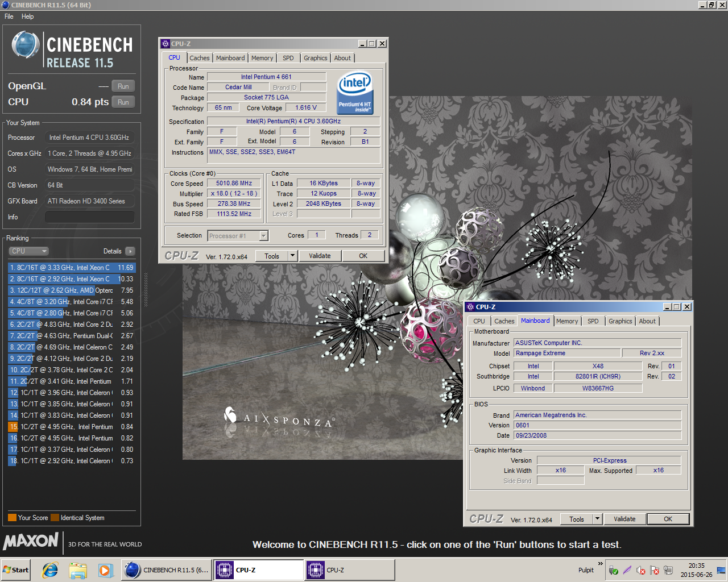Click the Cinebench title bar icon
Screen dimensions: 728x582
point(6,5)
